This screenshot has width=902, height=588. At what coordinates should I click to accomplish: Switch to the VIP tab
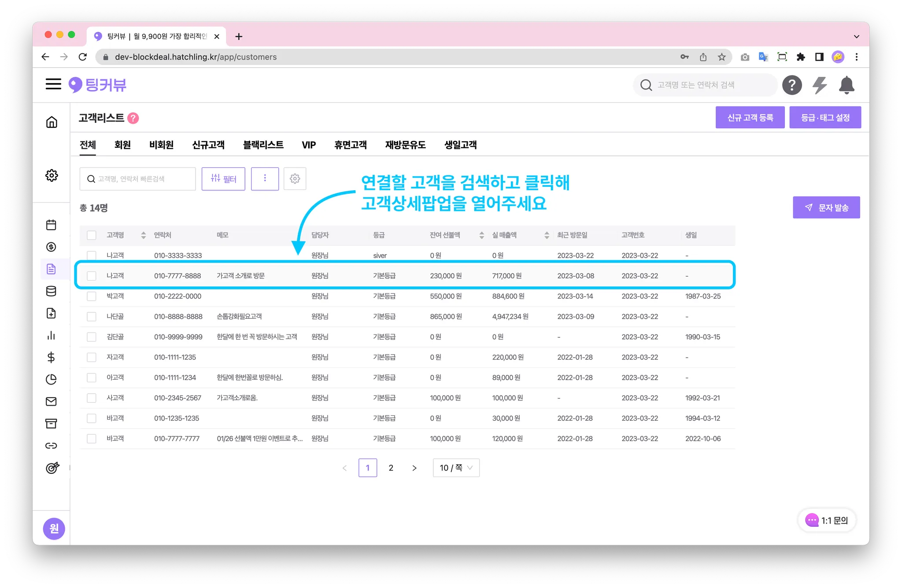pos(308,145)
